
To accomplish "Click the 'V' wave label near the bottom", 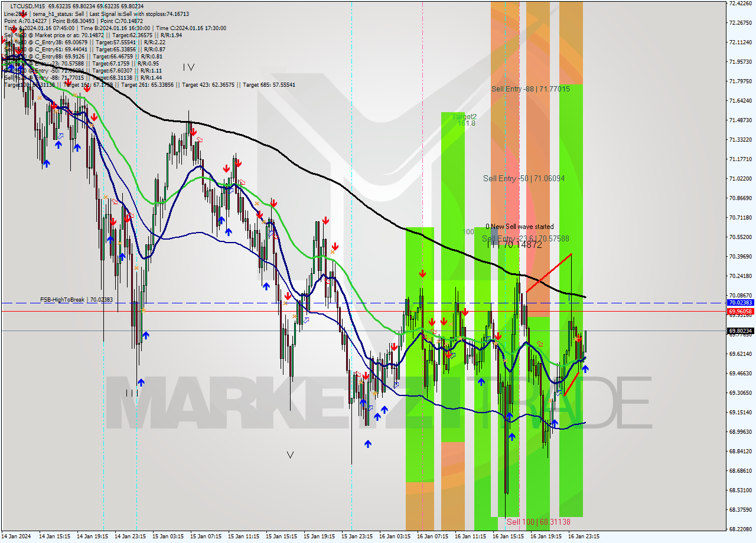I will pyautogui.click(x=290, y=455).
